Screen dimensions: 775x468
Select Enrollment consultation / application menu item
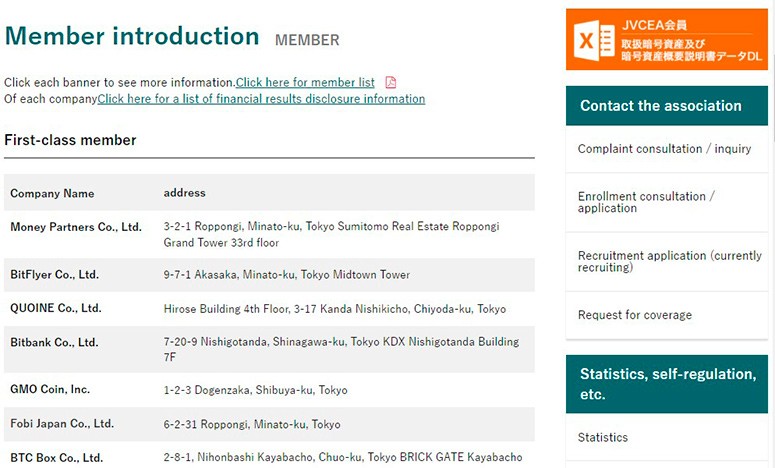tap(646, 202)
